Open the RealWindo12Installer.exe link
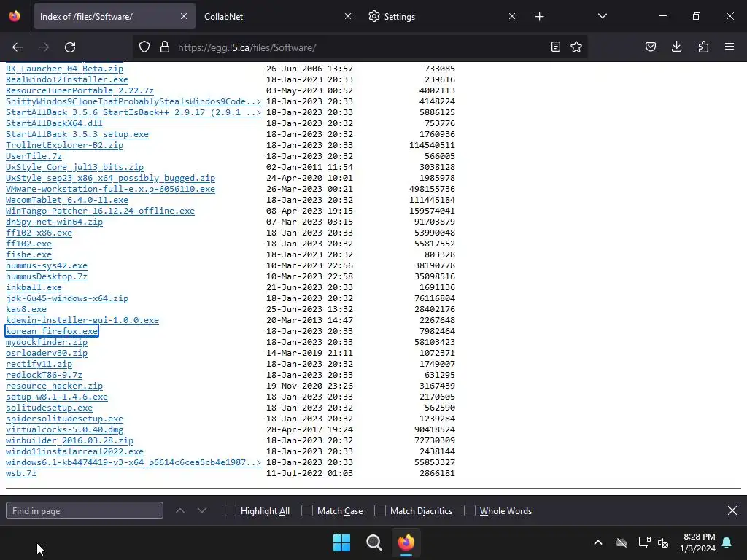Image resolution: width=747 pixels, height=560 pixels. pos(66,79)
